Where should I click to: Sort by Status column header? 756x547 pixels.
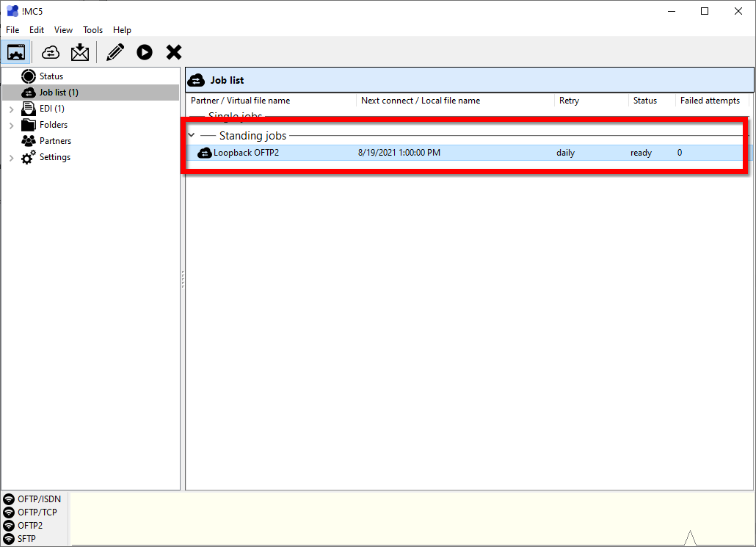point(653,101)
